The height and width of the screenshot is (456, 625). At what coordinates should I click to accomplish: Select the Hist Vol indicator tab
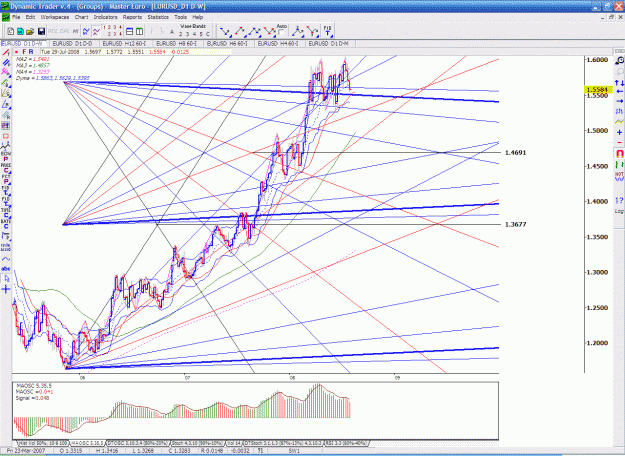click(43, 443)
